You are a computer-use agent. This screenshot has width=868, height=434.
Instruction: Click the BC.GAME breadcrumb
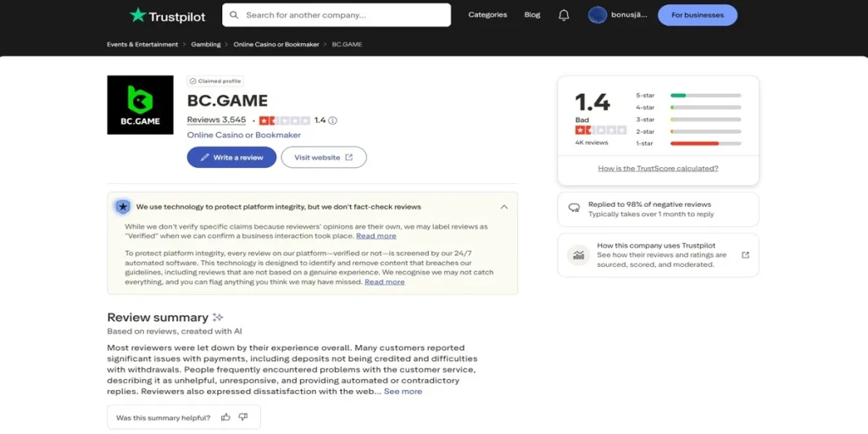tap(347, 44)
